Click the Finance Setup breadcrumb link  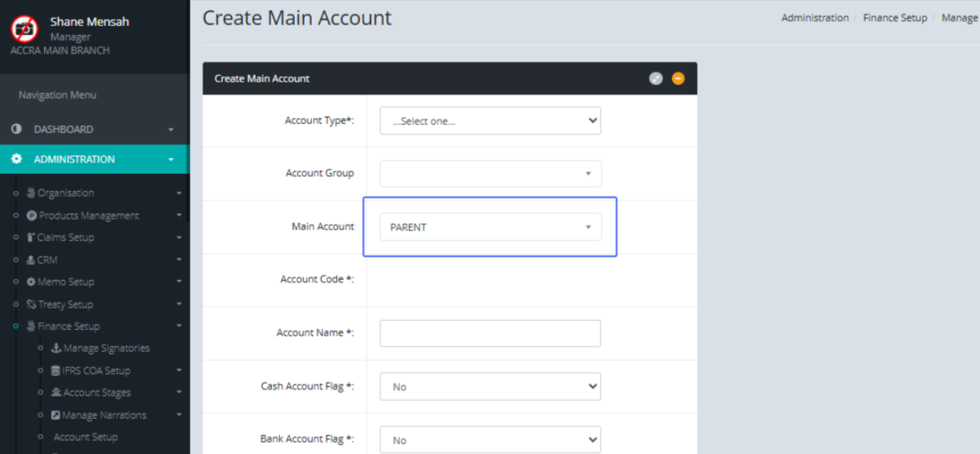894,18
